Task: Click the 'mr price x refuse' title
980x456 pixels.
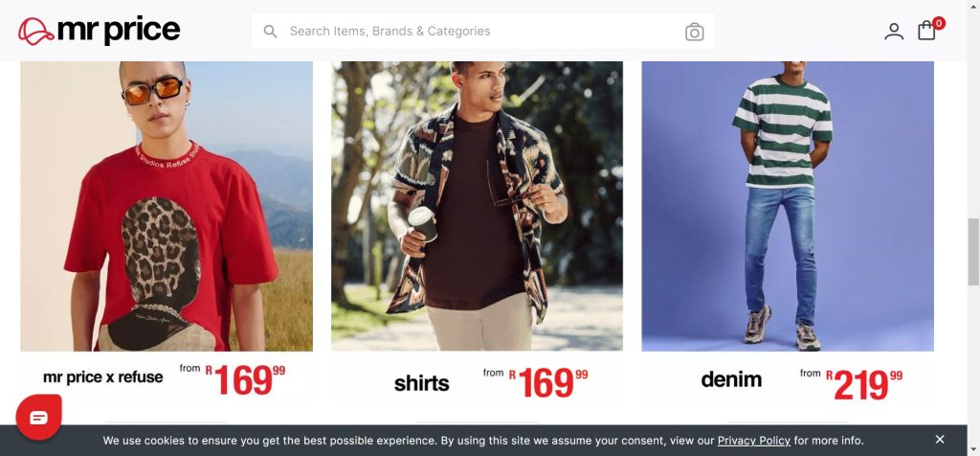Action: tap(103, 377)
